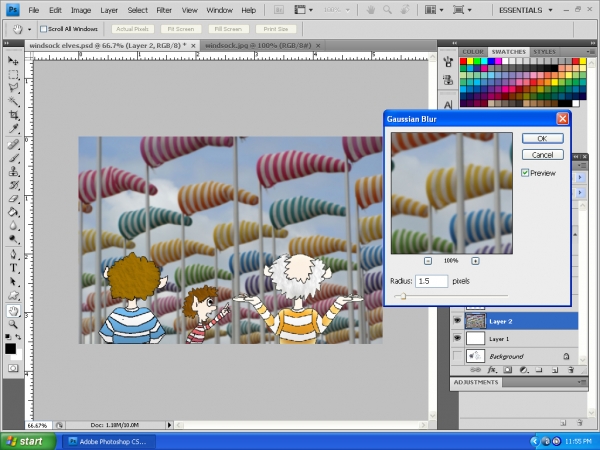The width and height of the screenshot is (600, 450).
Task: Click the Delete layer trash icon
Action: point(571,370)
